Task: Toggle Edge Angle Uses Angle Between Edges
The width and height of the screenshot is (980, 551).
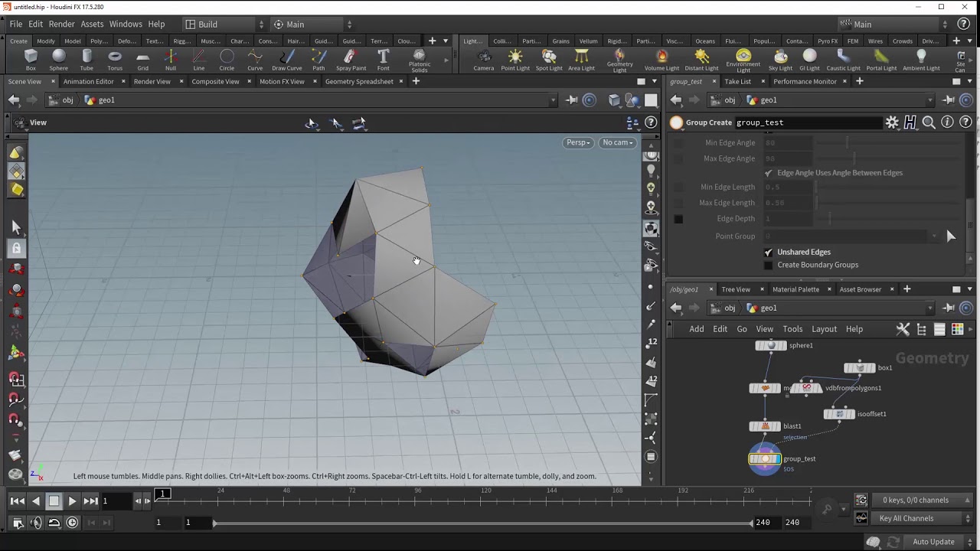Action: click(768, 173)
